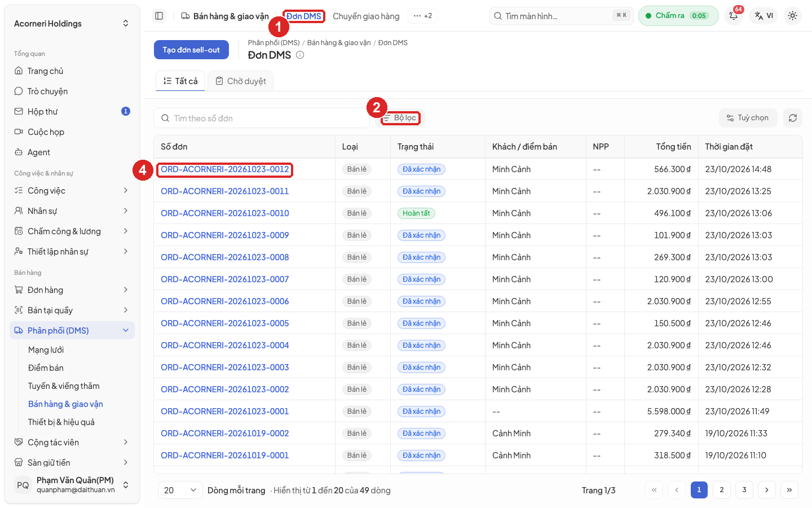
Task: Open Hộp thư mailbox in the sidebar
Action: [72, 112]
